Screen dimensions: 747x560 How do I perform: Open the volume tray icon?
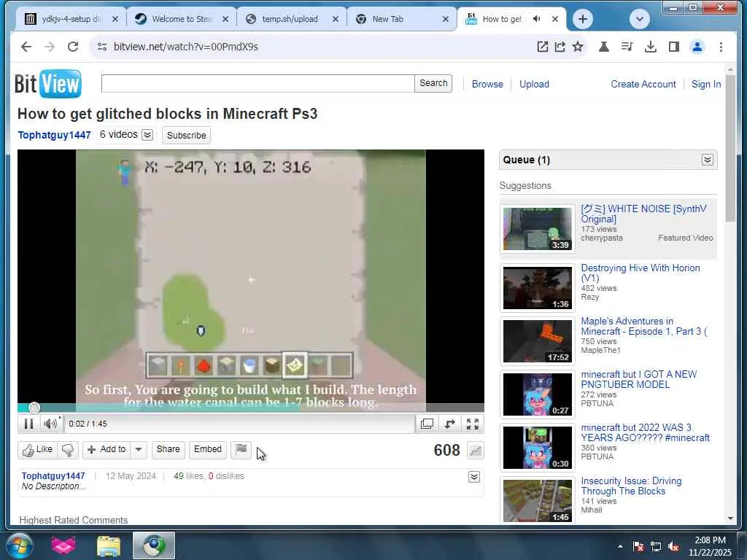click(673, 547)
